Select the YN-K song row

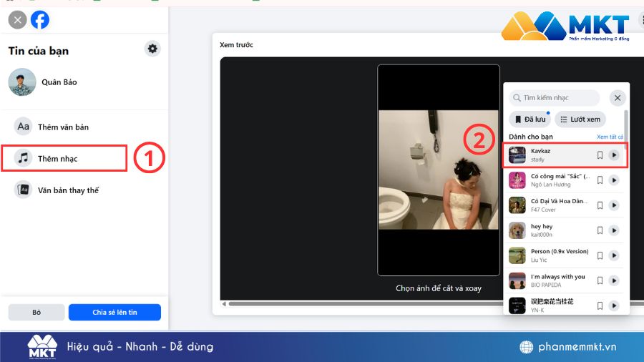tap(565, 305)
